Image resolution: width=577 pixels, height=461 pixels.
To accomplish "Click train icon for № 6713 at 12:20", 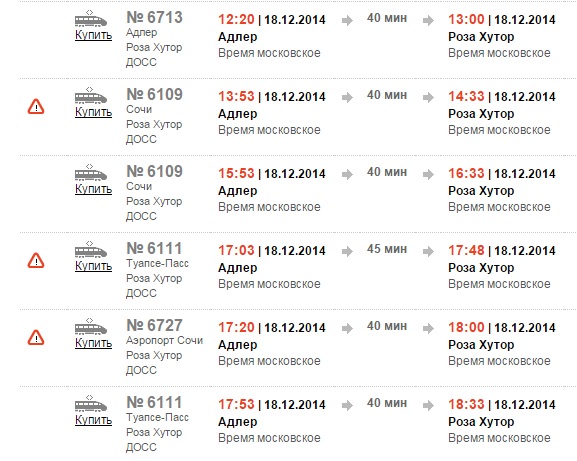I will point(91,19).
